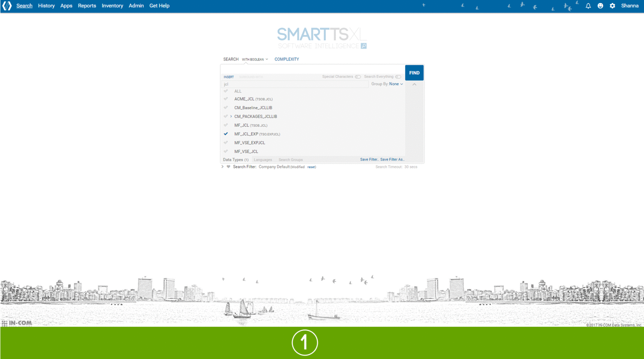
Task: Open the Inventory menu
Action: coord(112,6)
